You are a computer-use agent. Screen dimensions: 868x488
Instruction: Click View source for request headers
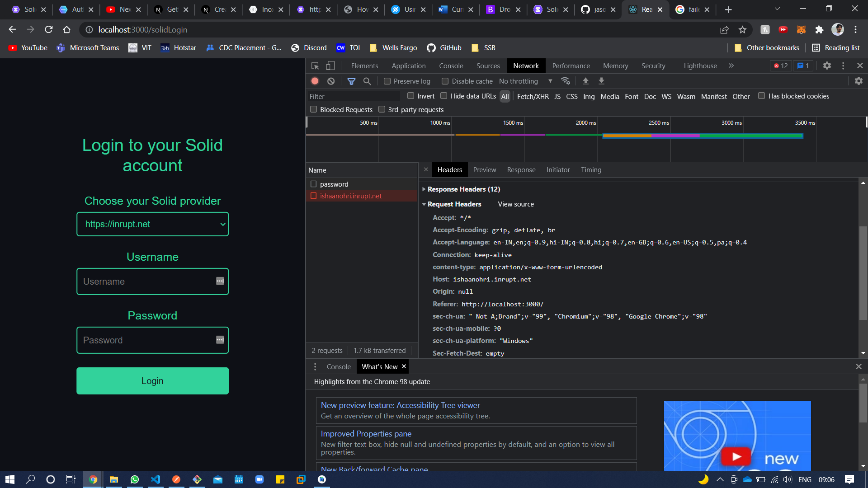pyautogui.click(x=516, y=204)
